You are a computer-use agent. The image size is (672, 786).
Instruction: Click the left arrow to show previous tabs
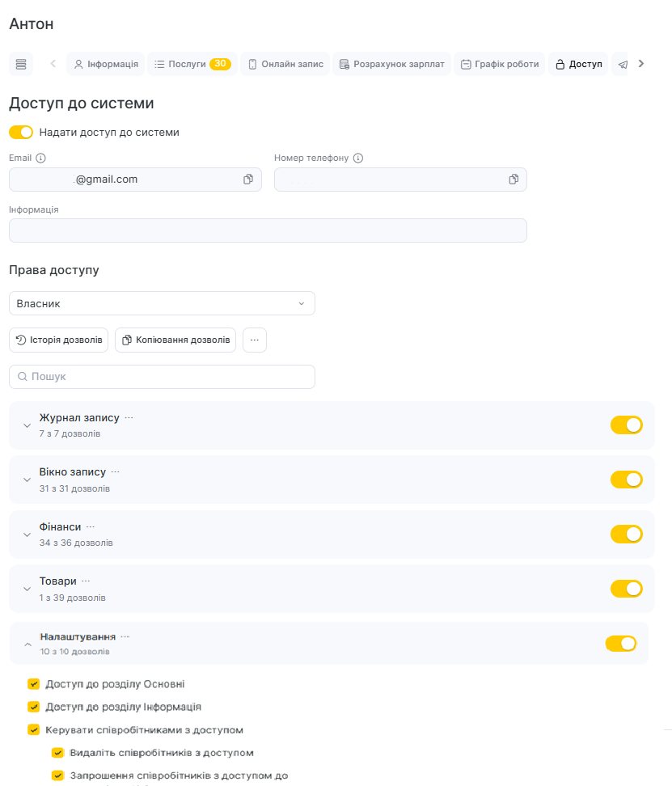(x=53, y=64)
